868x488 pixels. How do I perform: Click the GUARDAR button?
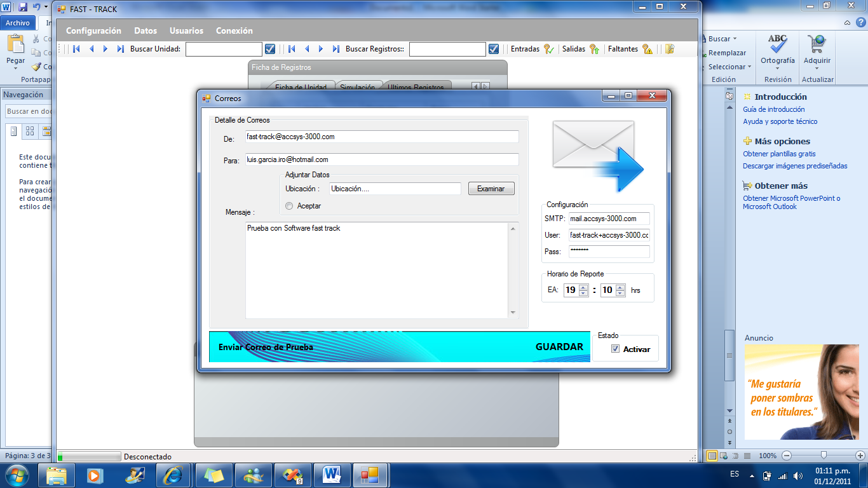coord(559,347)
